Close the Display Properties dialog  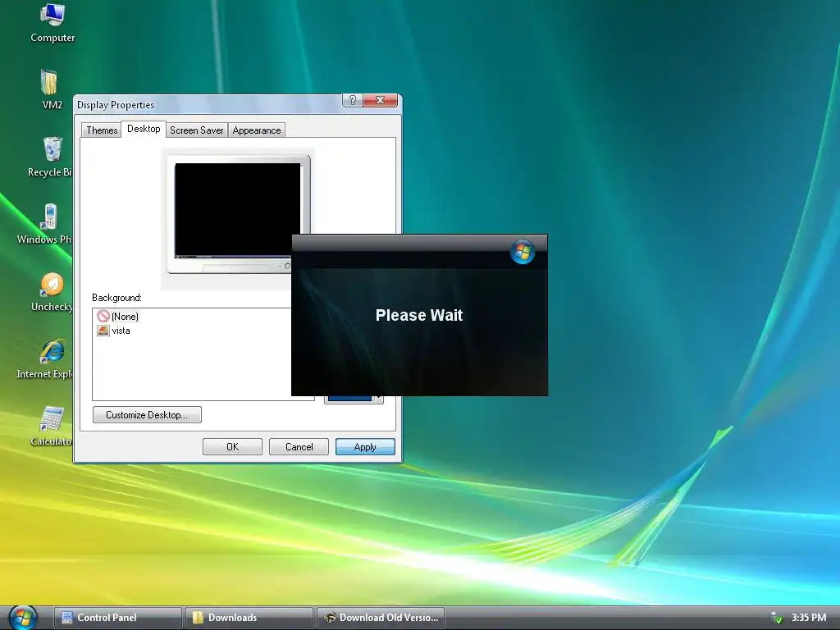[381, 100]
